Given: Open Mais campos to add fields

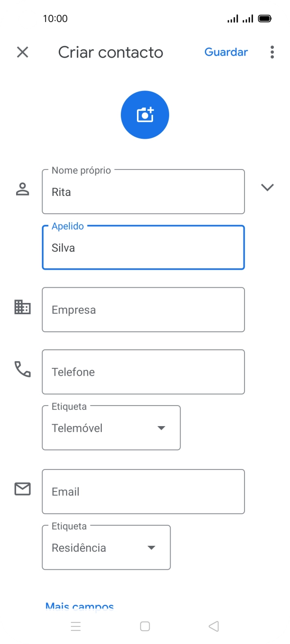Looking at the screenshot, I should (x=79, y=606).
